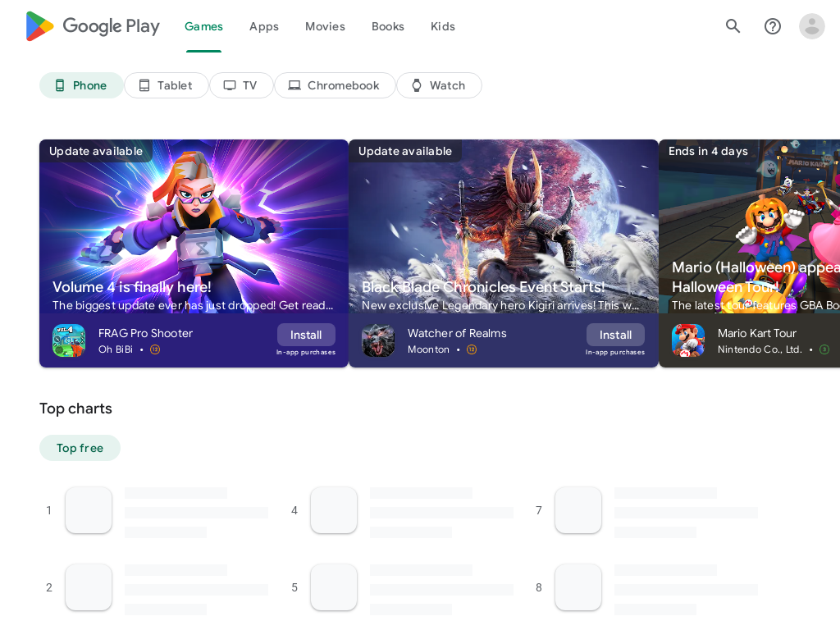Select the Tablet device filter chip
The image size is (840, 630).
tap(166, 85)
